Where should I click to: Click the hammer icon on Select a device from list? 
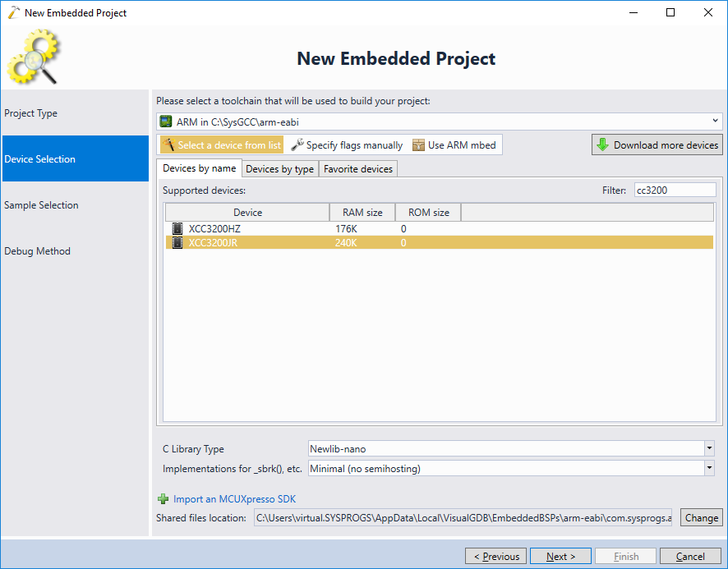click(168, 145)
